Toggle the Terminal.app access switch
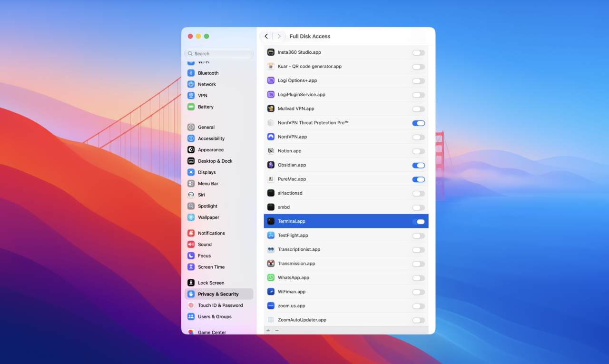This screenshot has width=609, height=364. click(x=419, y=221)
